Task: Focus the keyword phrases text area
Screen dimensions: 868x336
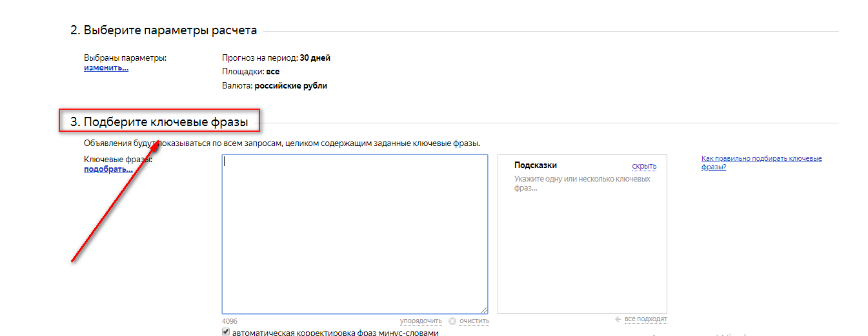Action: (354, 234)
